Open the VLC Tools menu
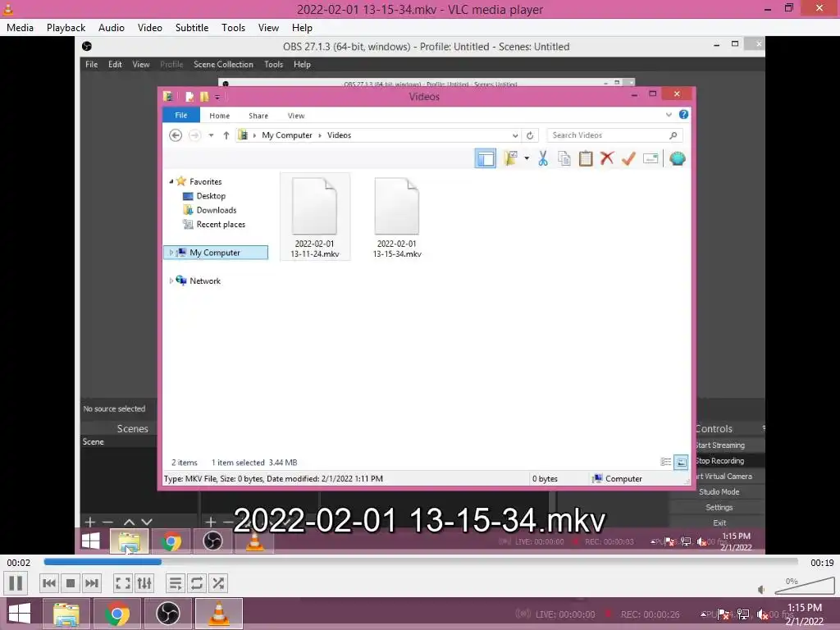840x630 pixels. (233, 28)
